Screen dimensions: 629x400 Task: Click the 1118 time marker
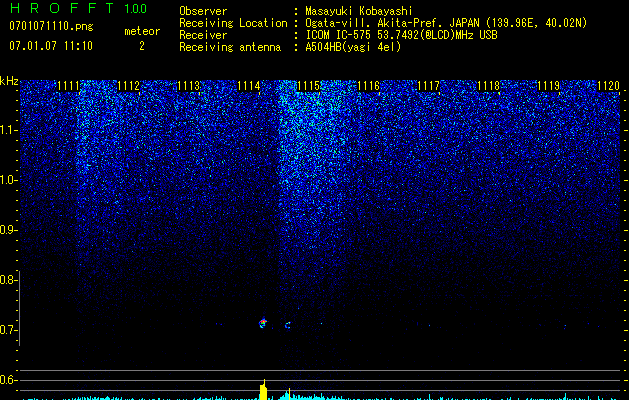pyautogui.click(x=488, y=86)
